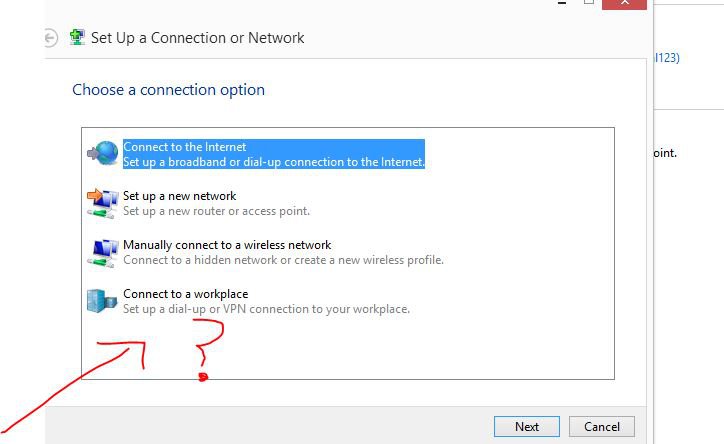This screenshot has height=444, width=724.
Task: Select the Connect to the Internet option
Action: [184, 147]
